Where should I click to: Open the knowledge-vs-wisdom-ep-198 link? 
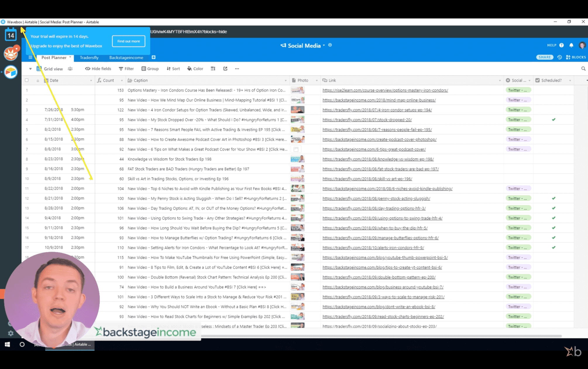click(x=378, y=159)
